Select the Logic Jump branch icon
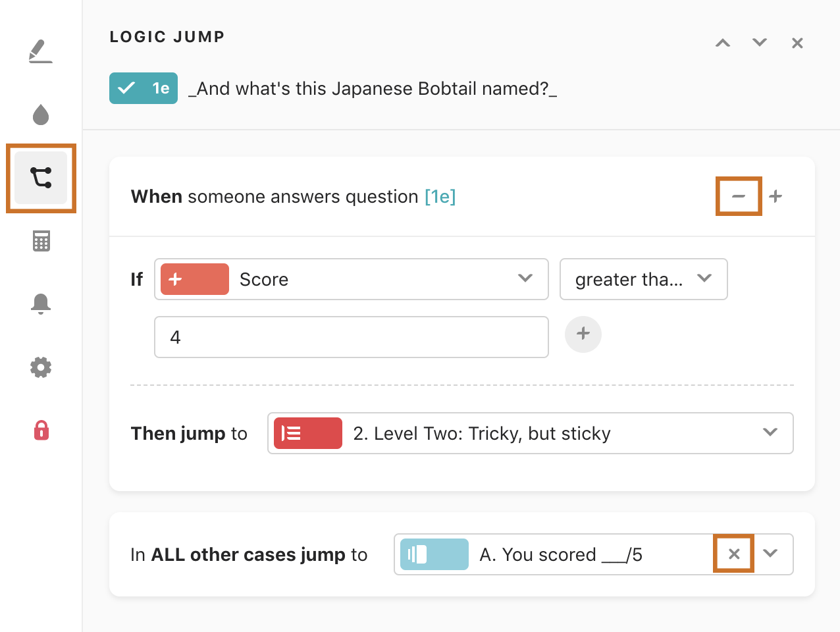Screen dimensions: 840x632 point(41,178)
